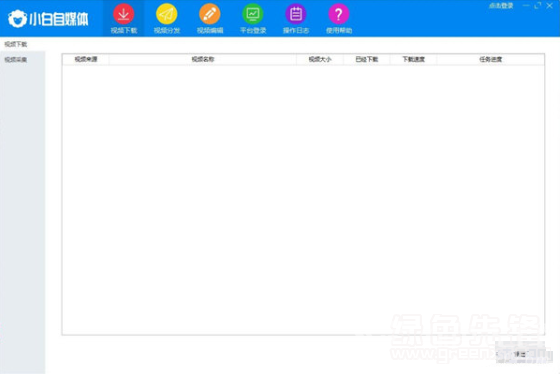Open the 使用帮助 question mark icon

pyautogui.click(x=339, y=19)
